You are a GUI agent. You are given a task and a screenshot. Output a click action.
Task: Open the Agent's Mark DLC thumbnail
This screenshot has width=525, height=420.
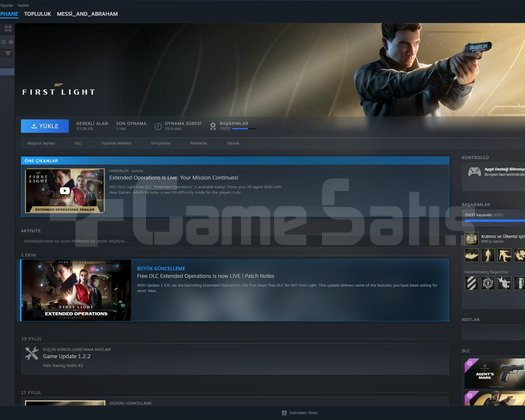495,373
